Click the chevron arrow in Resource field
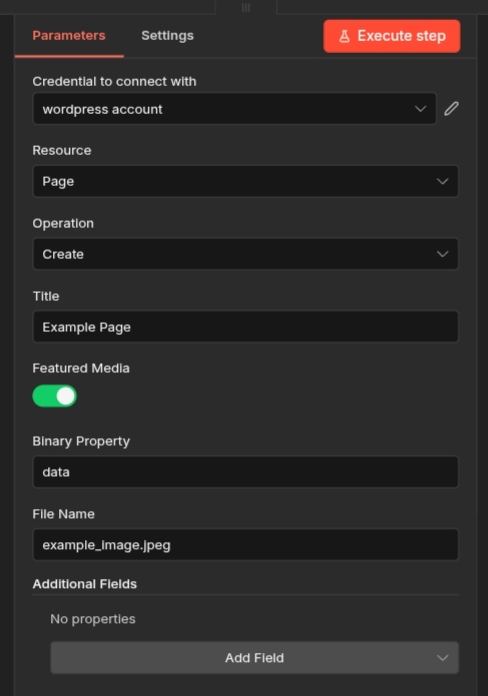Screen dimensions: 488x696 click(442, 181)
